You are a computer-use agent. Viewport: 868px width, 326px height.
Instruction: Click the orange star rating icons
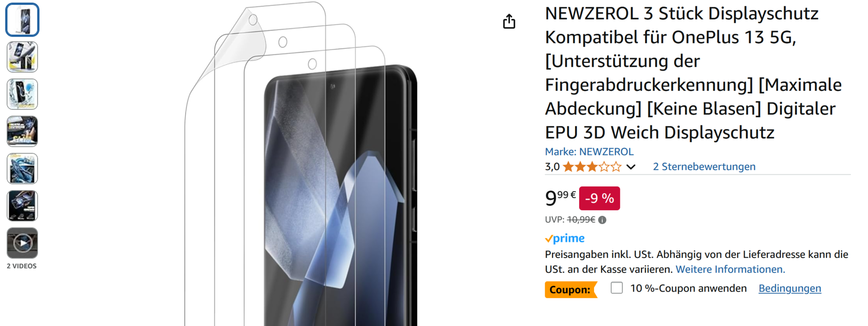(592, 167)
